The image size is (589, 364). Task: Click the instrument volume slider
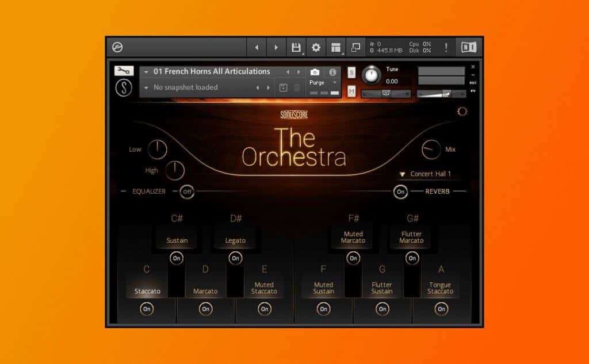[x=442, y=94]
